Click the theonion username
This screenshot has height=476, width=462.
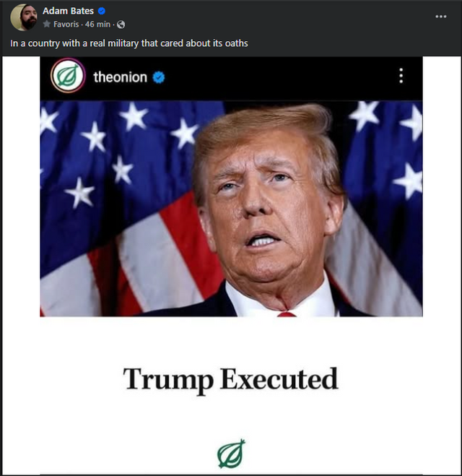(x=120, y=77)
